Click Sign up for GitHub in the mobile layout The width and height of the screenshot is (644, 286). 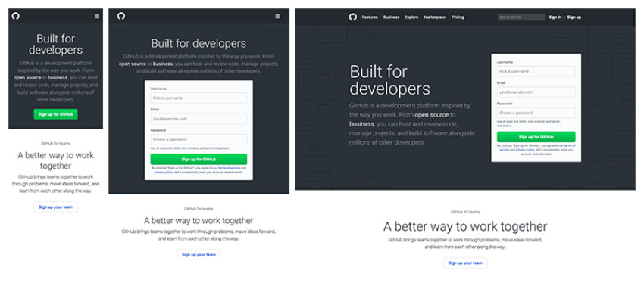tap(55, 114)
